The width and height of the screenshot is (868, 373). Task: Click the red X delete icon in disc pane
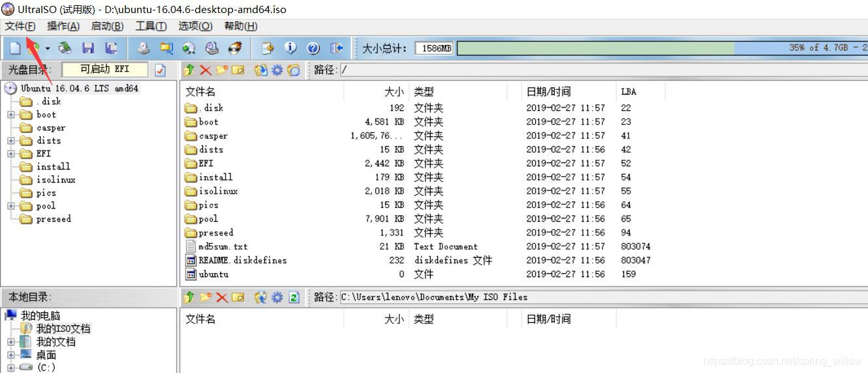click(206, 70)
